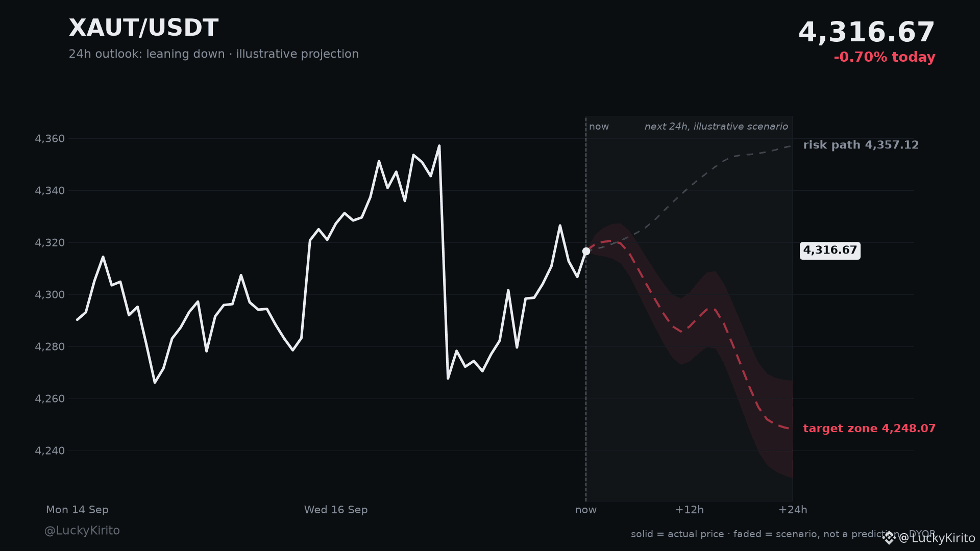Click the +24h axis tick label
980x551 pixels.
point(793,510)
